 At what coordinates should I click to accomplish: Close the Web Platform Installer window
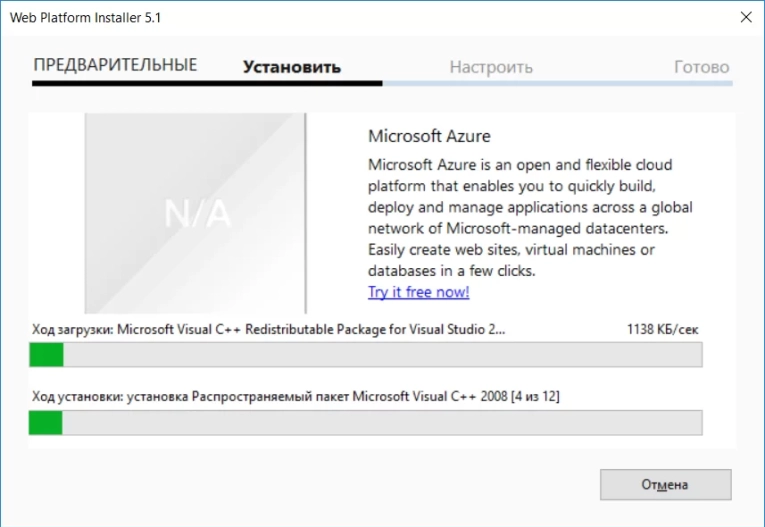pyautogui.click(x=746, y=17)
